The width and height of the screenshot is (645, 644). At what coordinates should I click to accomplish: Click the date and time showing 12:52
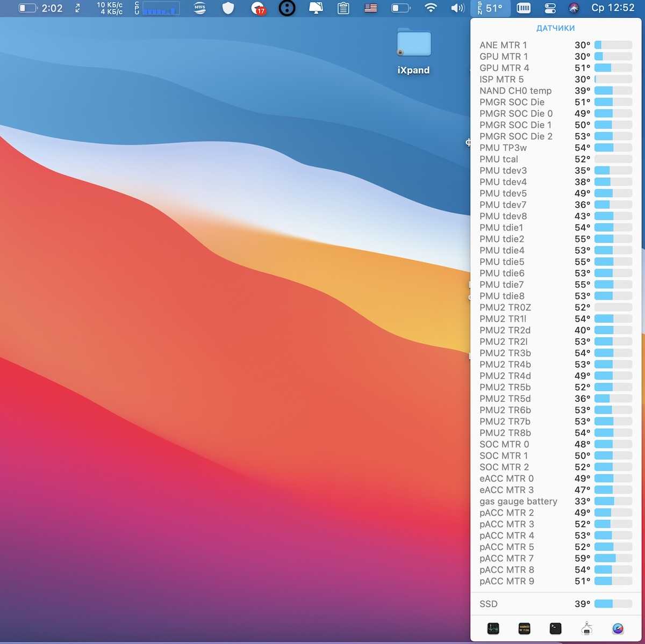point(613,8)
